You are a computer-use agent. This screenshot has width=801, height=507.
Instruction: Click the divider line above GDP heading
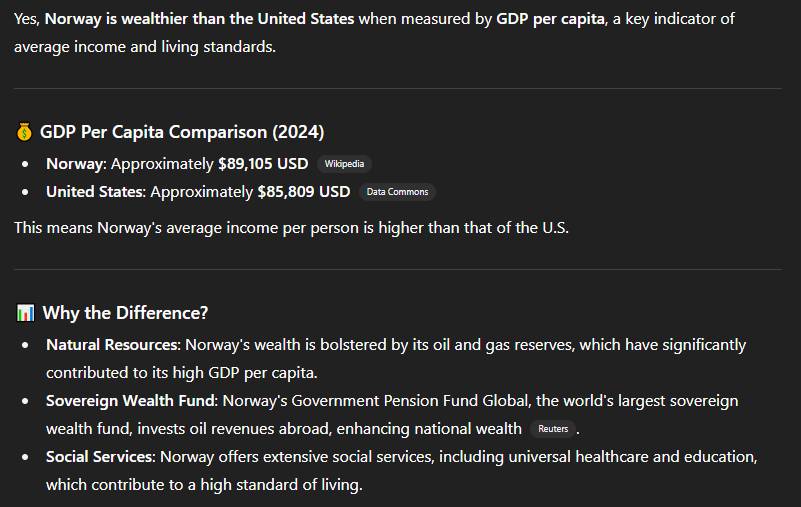(x=398, y=88)
